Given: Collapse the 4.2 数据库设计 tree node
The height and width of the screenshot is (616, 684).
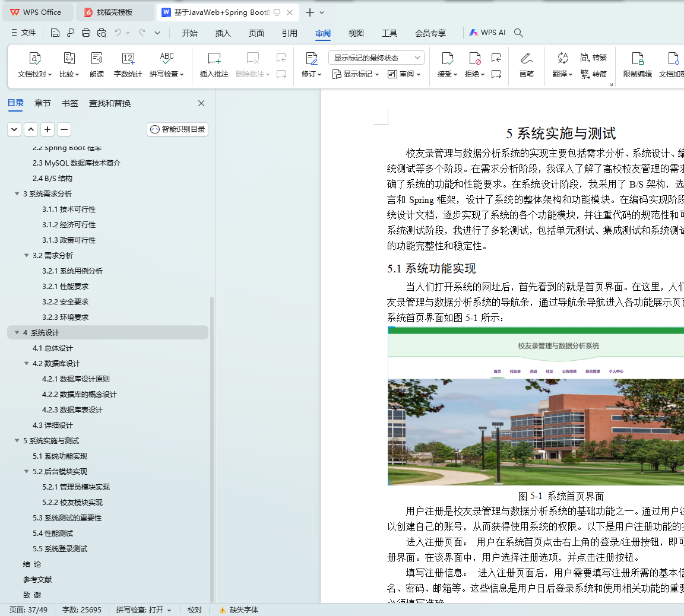Looking at the screenshot, I should [26, 364].
